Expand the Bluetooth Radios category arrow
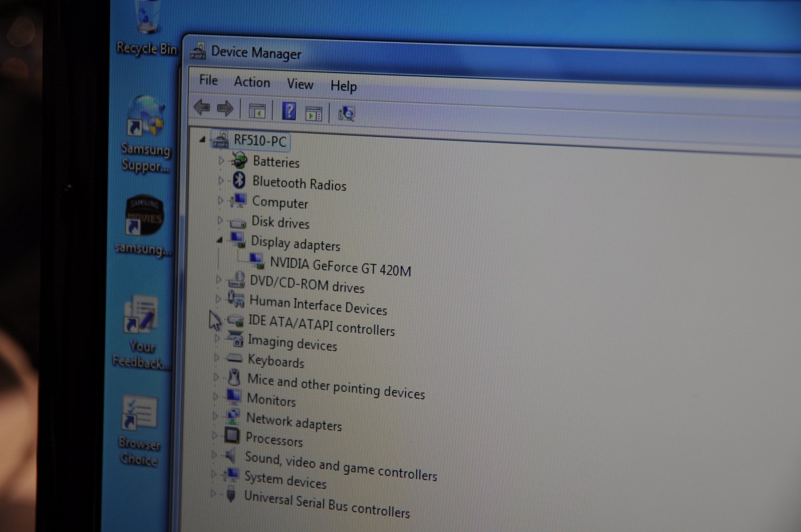 (x=220, y=180)
